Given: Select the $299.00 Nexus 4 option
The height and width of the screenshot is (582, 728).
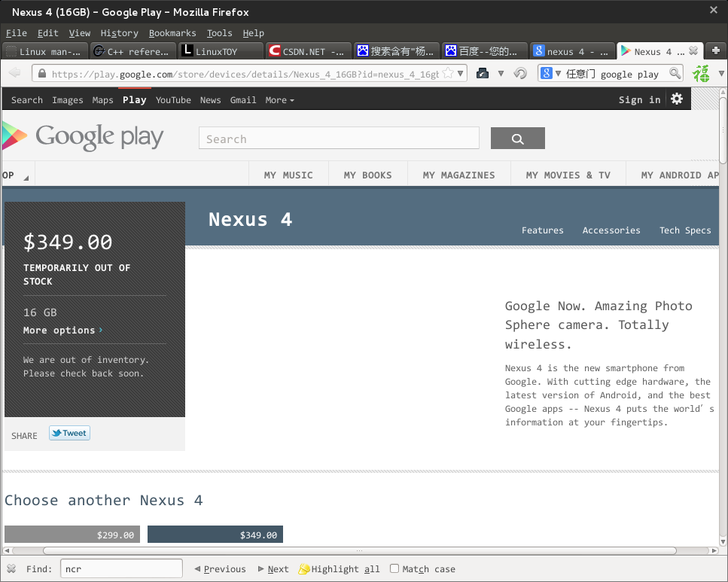Looking at the screenshot, I should coord(72,534).
